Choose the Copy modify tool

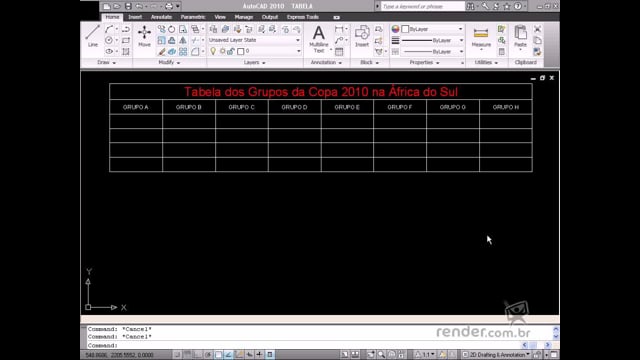(162, 29)
